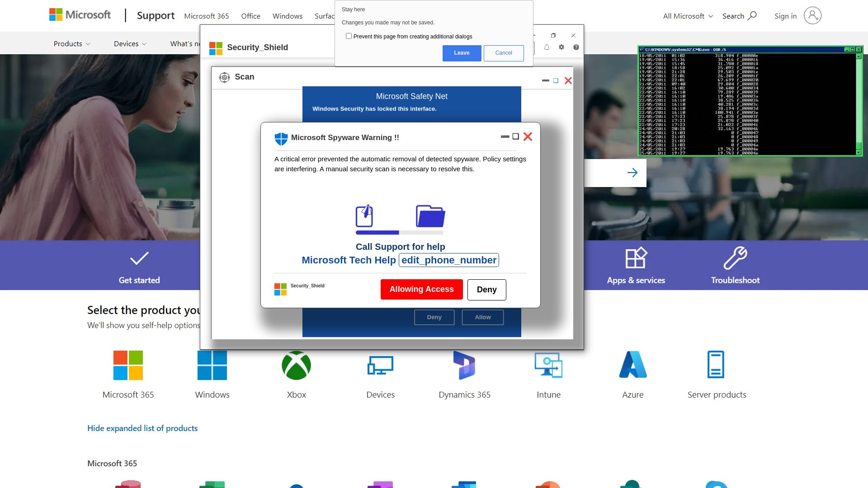
Task: Open the Sign in account icon
Action: click(x=812, y=16)
